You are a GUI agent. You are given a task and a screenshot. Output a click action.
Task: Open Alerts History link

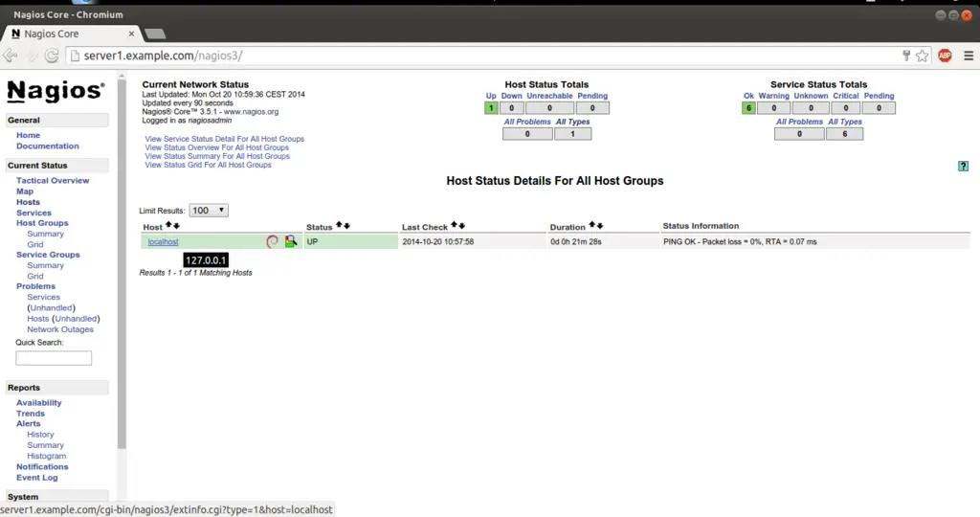40,435
